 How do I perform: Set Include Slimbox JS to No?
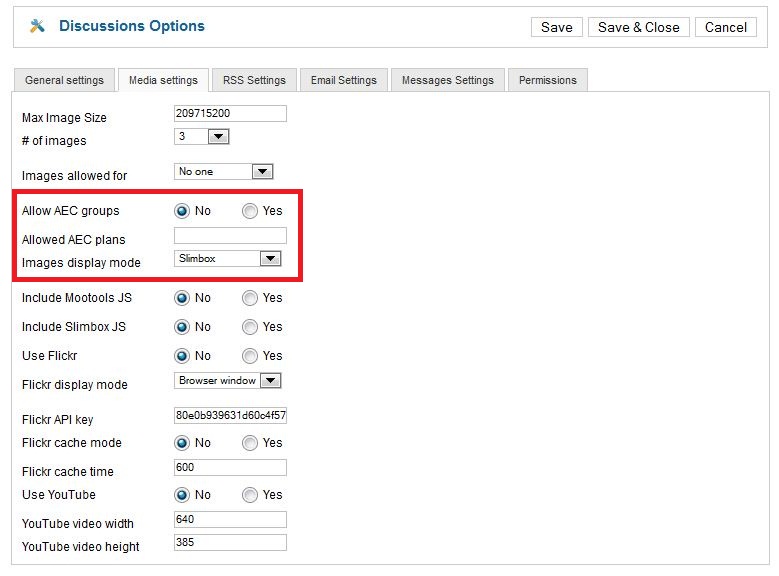[182, 327]
